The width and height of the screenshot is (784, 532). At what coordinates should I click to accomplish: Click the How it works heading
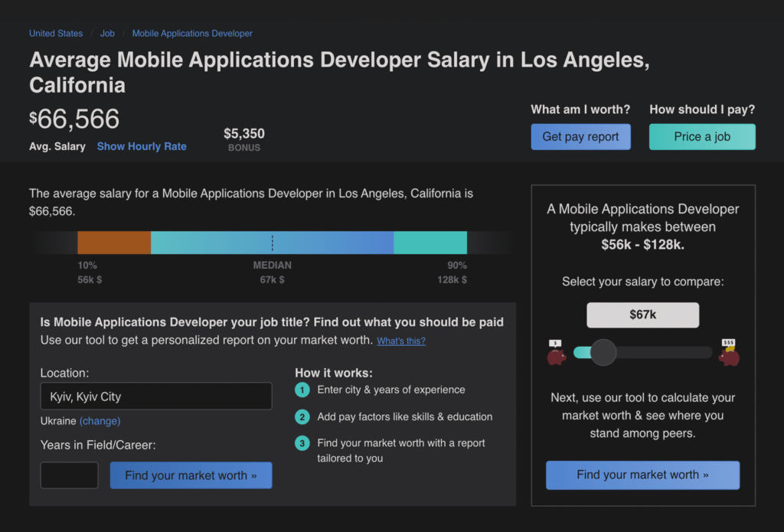click(x=334, y=373)
